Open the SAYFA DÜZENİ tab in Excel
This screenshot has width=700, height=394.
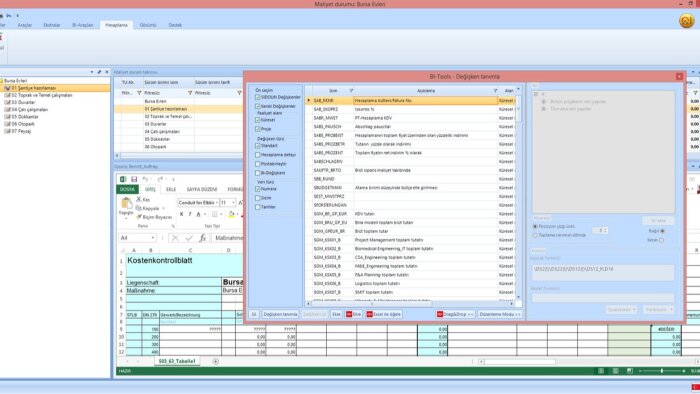[202, 190]
